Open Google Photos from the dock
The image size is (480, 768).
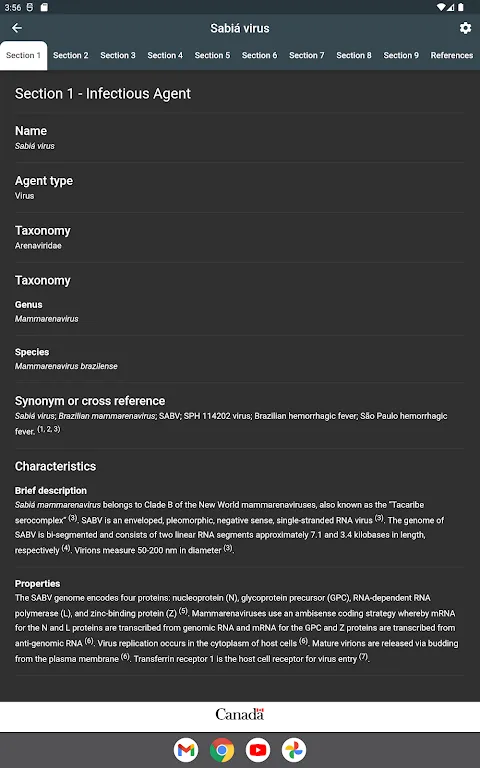coord(294,750)
